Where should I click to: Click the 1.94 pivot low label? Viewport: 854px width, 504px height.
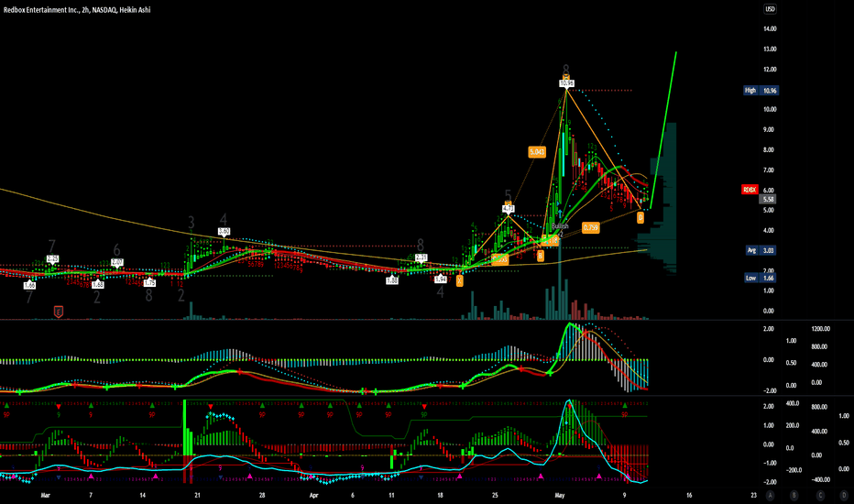coord(441,279)
